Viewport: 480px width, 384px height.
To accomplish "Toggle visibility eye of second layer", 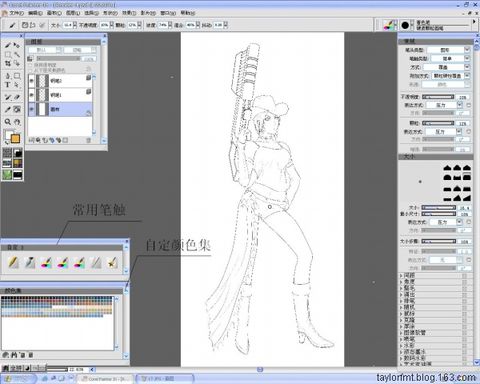I will tap(32, 95).
